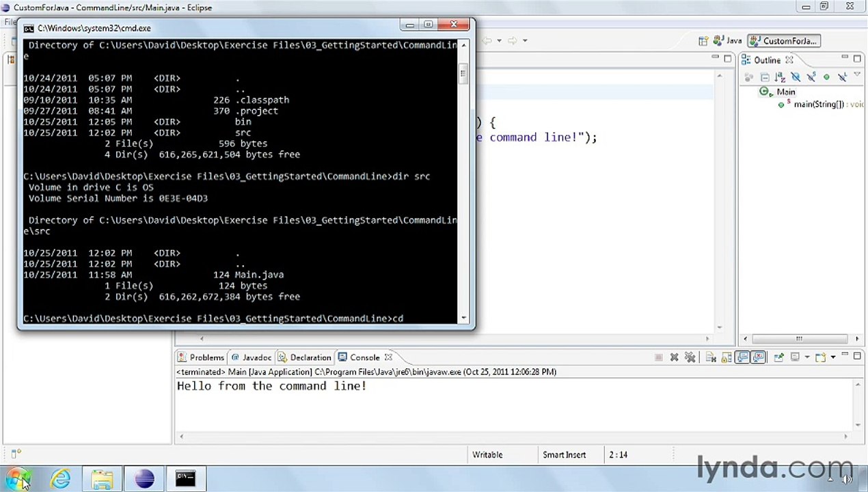Click the Writable status bar field

487,454
